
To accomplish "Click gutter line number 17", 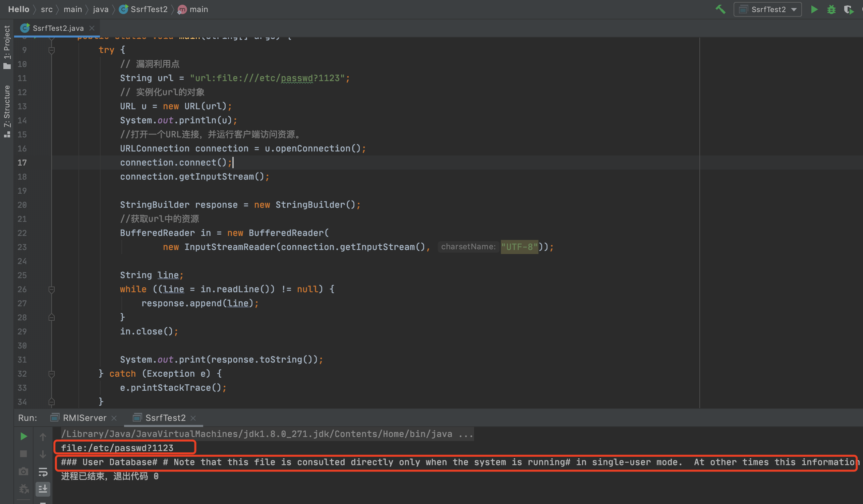I will (x=22, y=162).
